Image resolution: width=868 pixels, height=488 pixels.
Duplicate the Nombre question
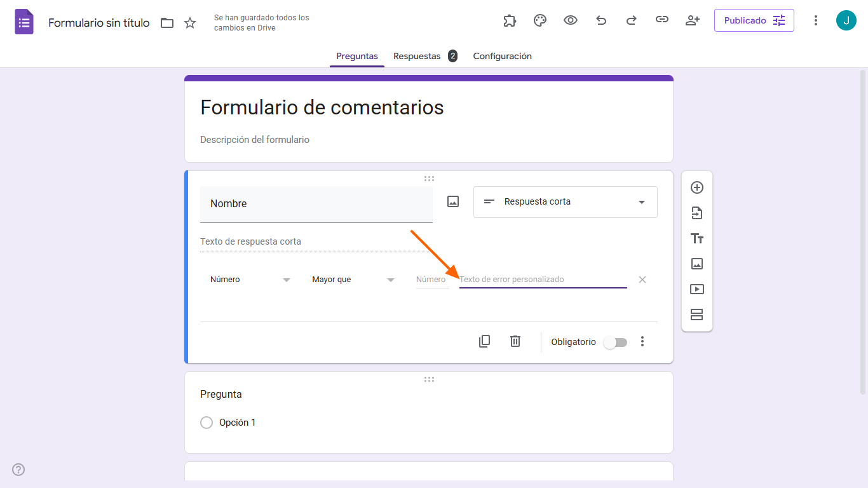(484, 341)
